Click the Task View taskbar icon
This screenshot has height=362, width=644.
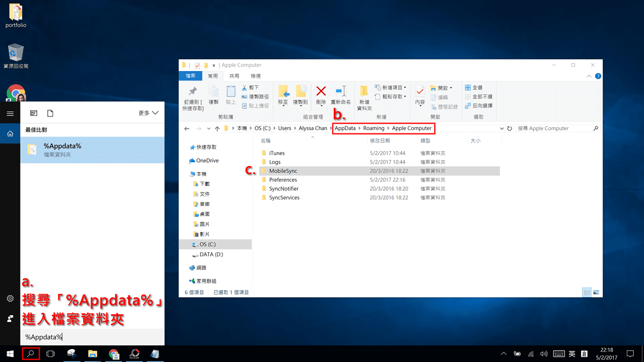coord(51,354)
